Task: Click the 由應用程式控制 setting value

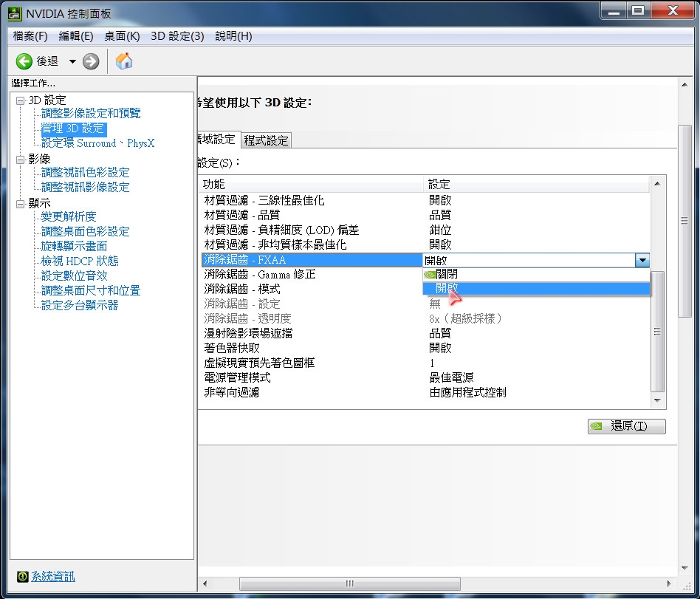Action: (x=468, y=392)
